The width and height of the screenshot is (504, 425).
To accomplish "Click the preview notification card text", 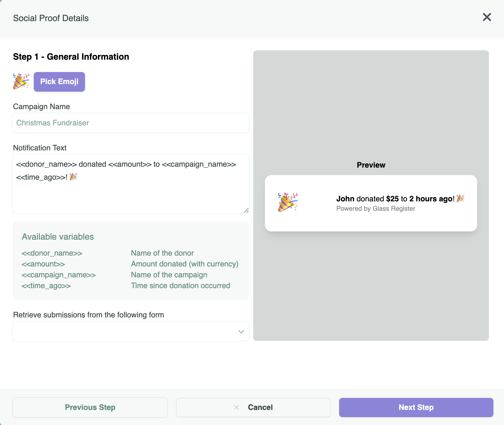I will click(395, 199).
